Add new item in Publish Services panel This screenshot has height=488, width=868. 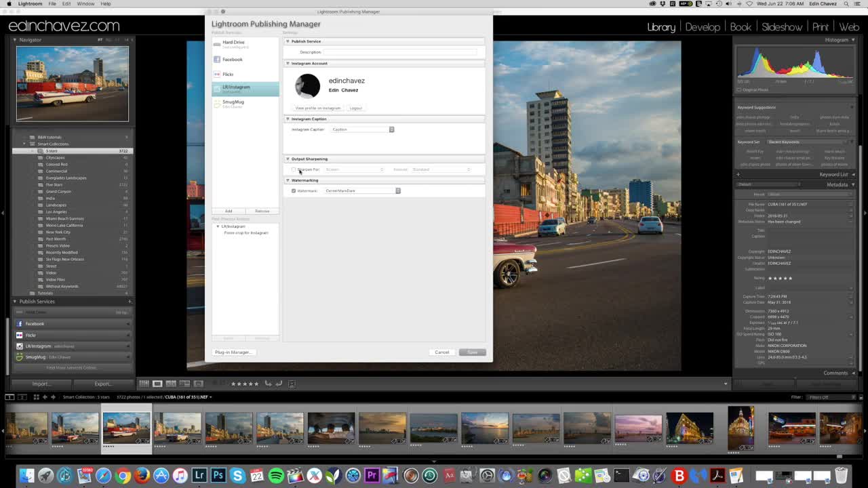[x=130, y=302]
